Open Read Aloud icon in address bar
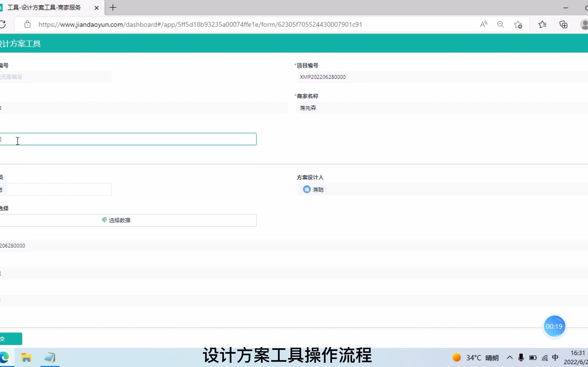Image resolution: width=588 pixels, height=367 pixels. 484,24
